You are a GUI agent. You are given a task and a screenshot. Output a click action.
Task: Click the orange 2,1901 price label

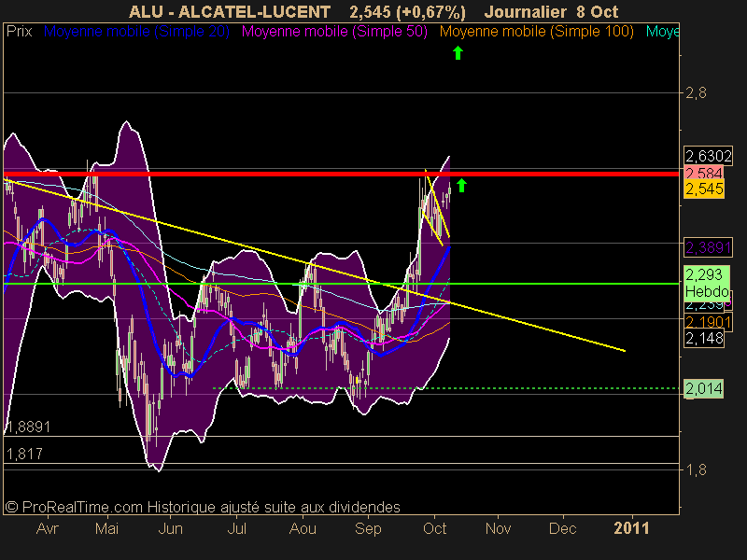click(708, 322)
